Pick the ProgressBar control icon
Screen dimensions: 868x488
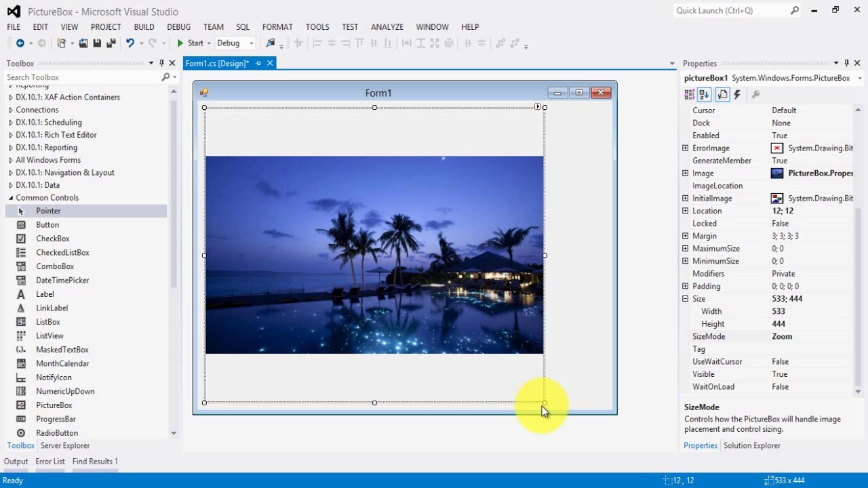click(x=21, y=420)
